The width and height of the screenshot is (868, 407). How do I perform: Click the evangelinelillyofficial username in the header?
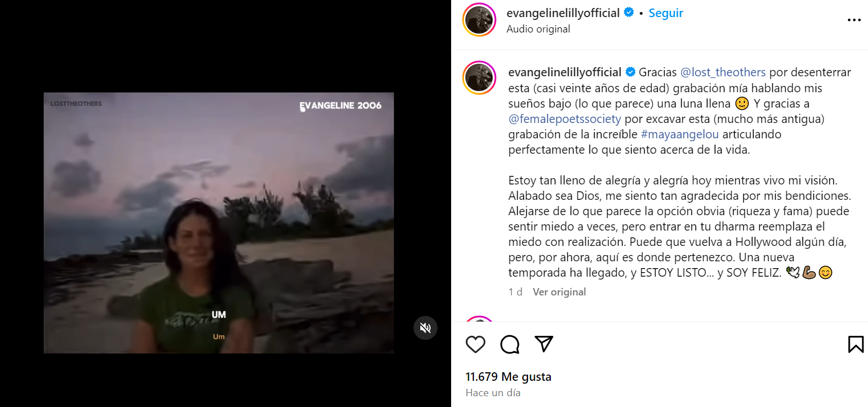click(x=563, y=13)
